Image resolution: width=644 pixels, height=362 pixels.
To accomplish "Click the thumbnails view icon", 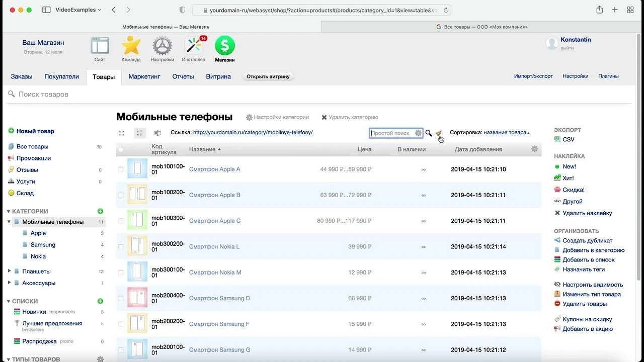I will coord(122,133).
